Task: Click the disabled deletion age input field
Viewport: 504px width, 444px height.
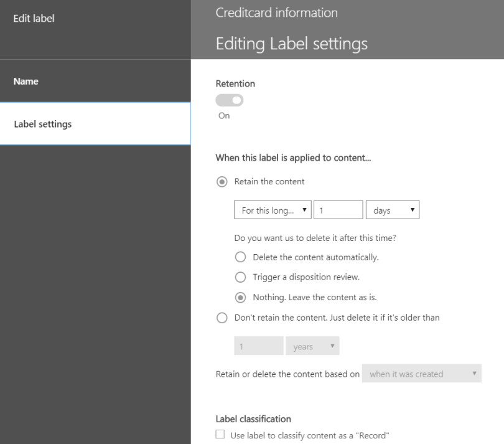Action: coord(258,346)
